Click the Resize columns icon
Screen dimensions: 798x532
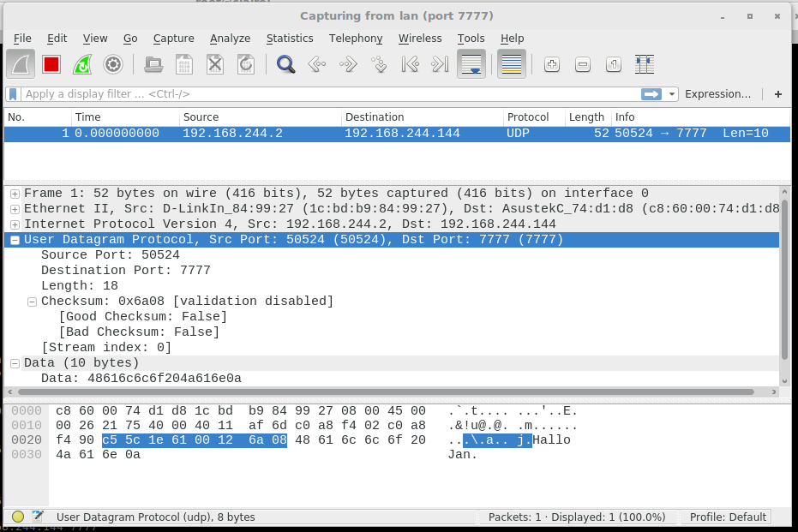tap(645, 64)
